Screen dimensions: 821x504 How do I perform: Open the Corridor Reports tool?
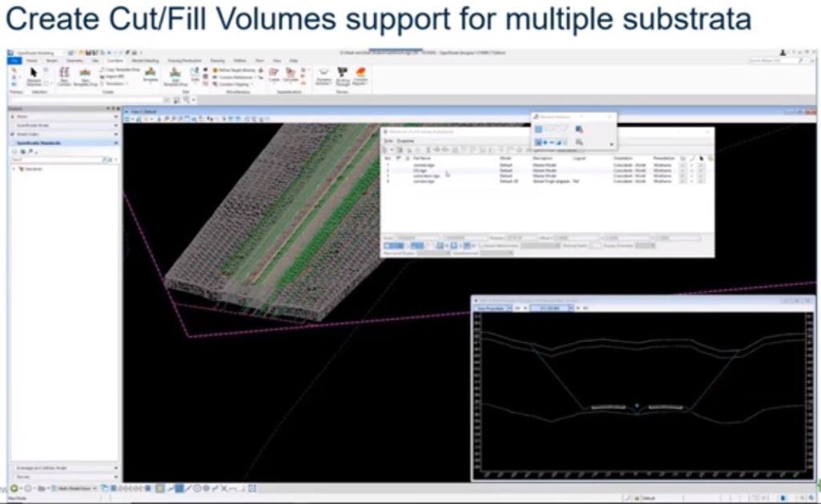(361, 75)
